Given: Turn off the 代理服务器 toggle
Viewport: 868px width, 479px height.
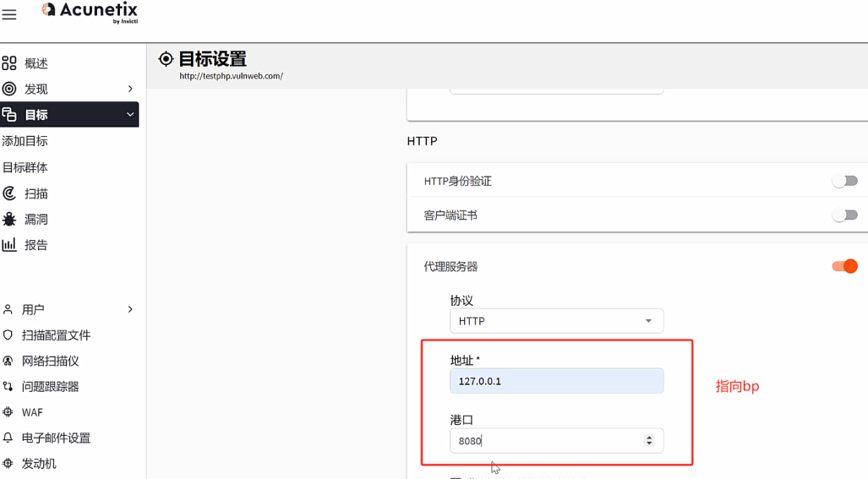Looking at the screenshot, I should click(x=844, y=267).
